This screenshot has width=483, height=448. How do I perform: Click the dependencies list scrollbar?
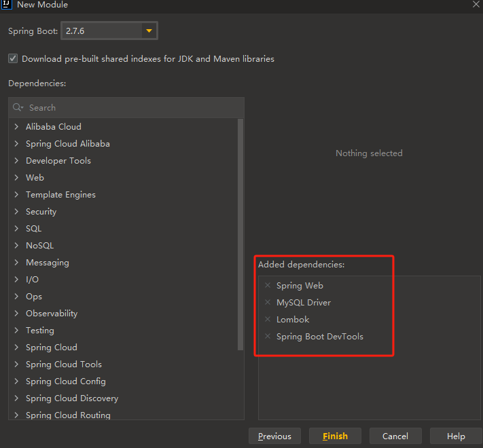(x=240, y=234)
